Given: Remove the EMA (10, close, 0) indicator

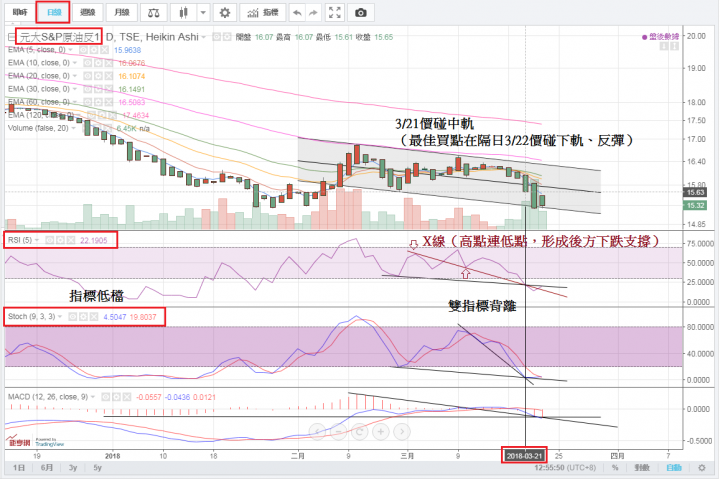Looking at the screenshot, I should click(x=109, y=63).
